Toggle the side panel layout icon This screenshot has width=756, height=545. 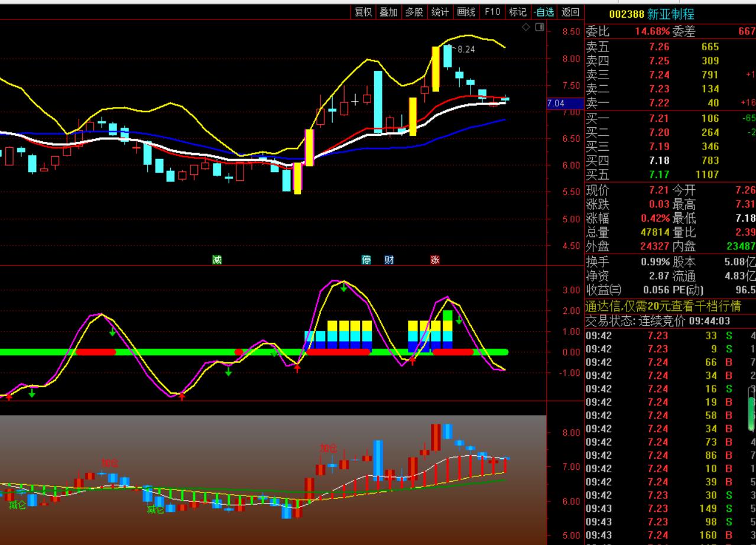pyautogui.click(x=539, y=27)
